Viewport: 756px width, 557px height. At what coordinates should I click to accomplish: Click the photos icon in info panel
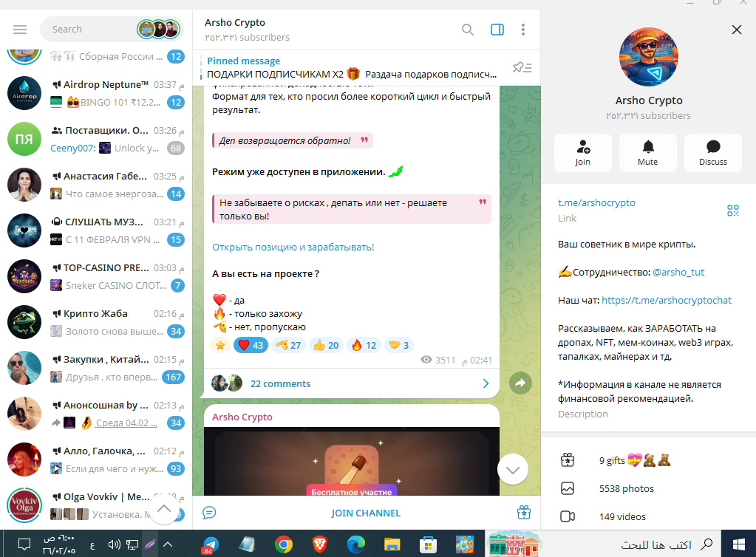click(568, 488)
